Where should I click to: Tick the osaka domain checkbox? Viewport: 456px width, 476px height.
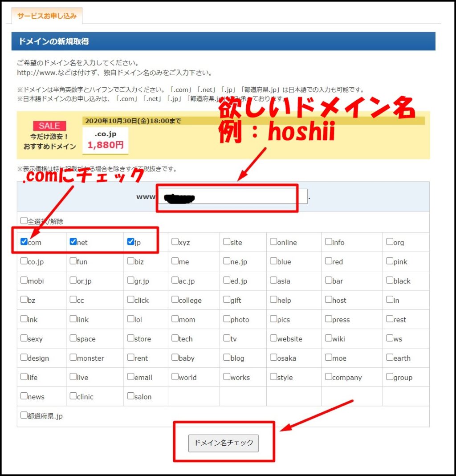[x=273, y=357]
